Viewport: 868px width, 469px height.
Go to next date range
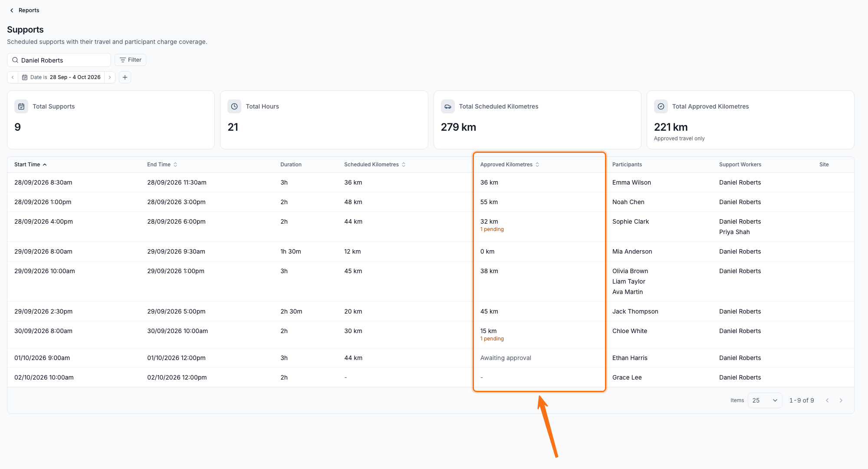[110, 77]
